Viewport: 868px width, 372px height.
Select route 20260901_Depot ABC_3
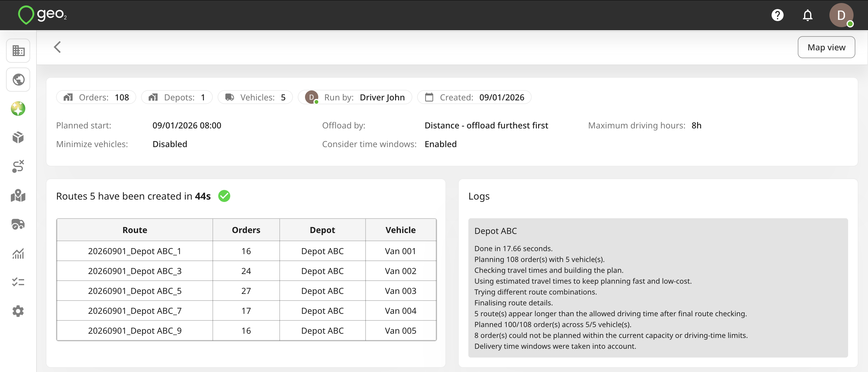135,271
